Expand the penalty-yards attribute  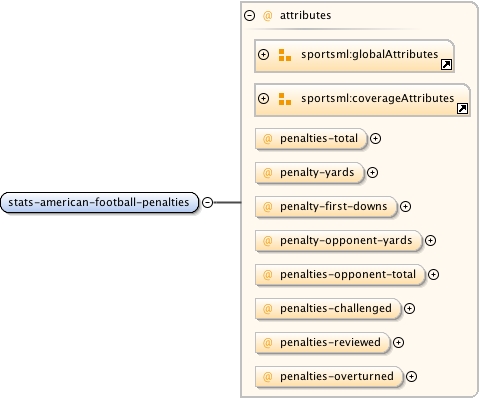tap(372, 172)
